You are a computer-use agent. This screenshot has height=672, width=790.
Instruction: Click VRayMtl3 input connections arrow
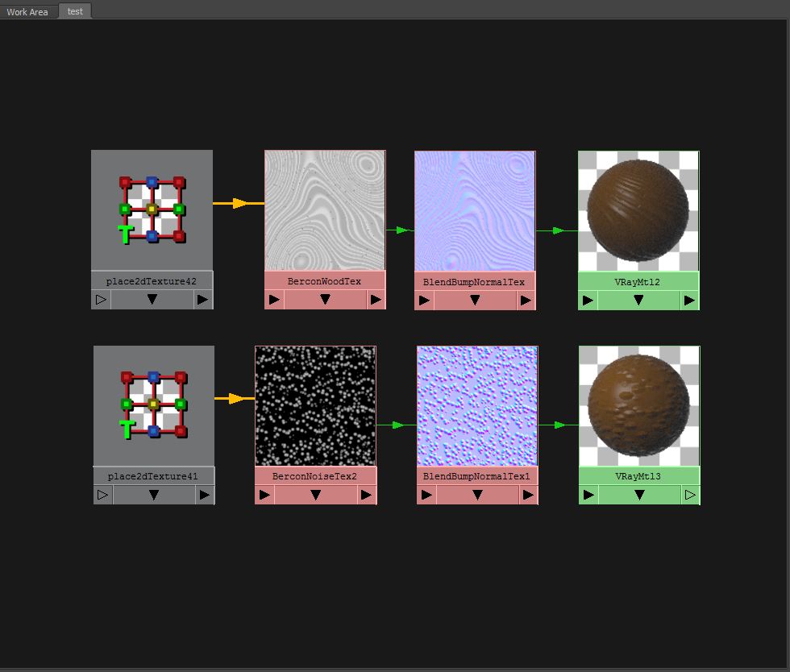[588, 495]
